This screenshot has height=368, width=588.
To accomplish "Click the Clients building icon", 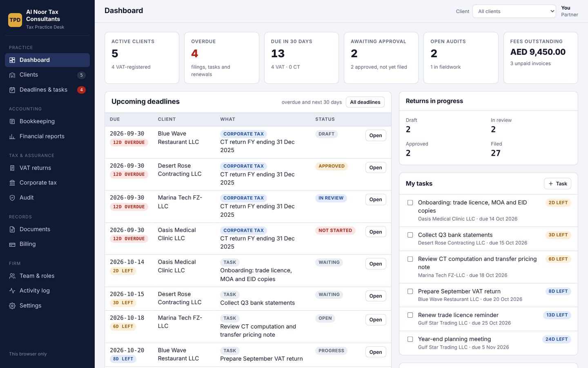I will pos(12,75).
